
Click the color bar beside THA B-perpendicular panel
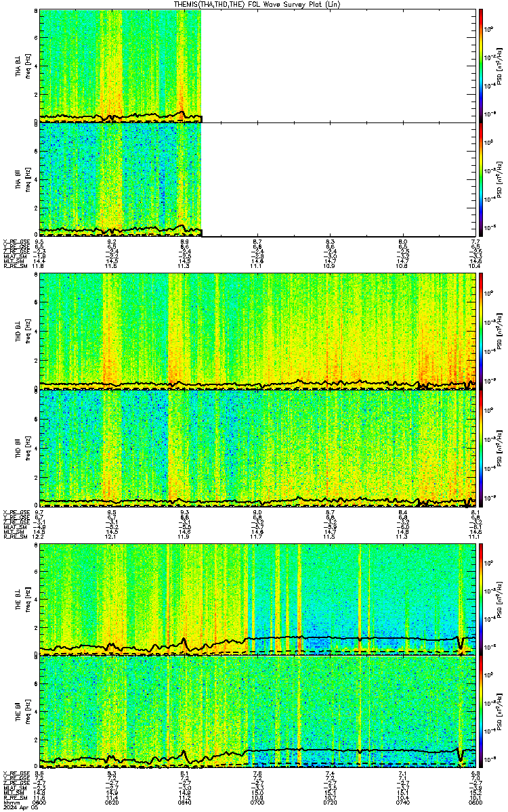tap(482, 66)
